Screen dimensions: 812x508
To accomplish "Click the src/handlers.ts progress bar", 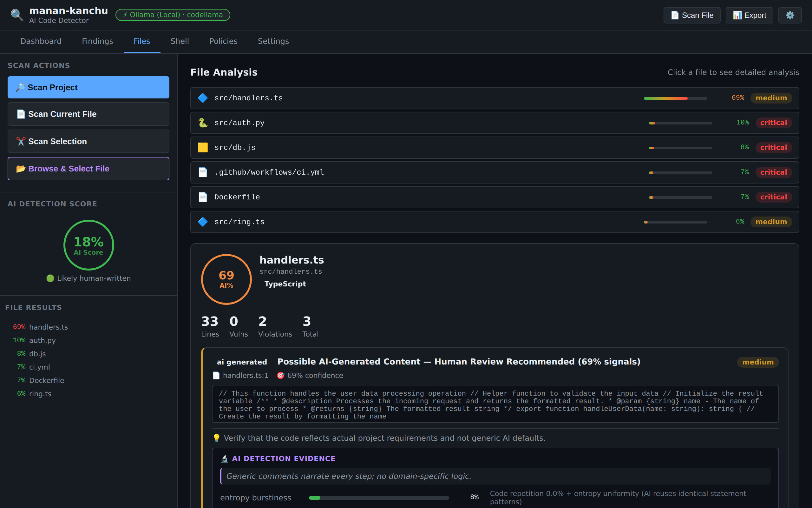I will tap(675, 98).
